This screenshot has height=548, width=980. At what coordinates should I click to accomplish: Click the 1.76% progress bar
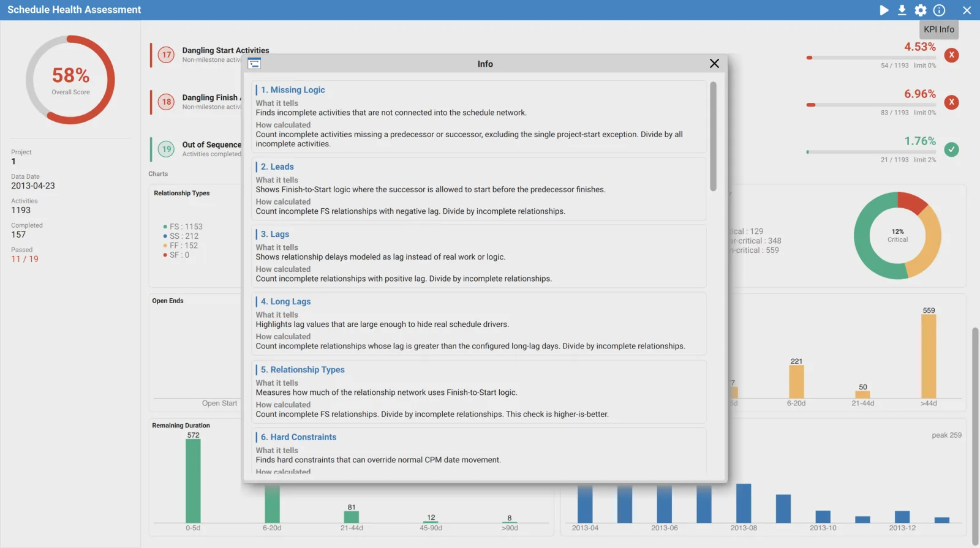[x=871, y=152]
